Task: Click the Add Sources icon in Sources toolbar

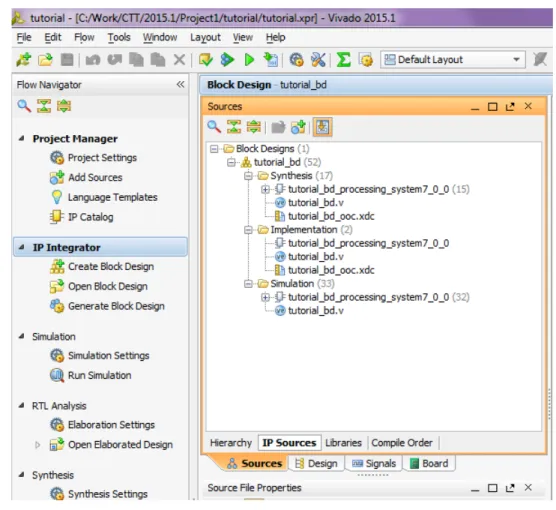Action: 298,127
